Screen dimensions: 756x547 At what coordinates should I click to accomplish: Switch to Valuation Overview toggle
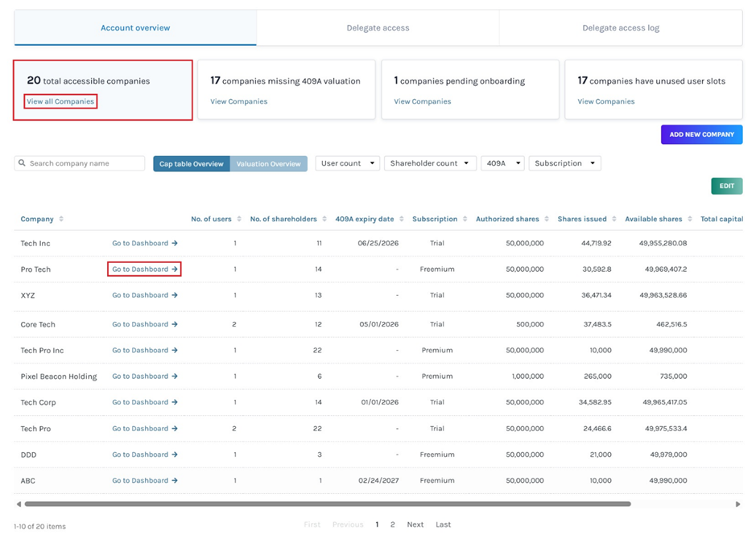(268, 164)
